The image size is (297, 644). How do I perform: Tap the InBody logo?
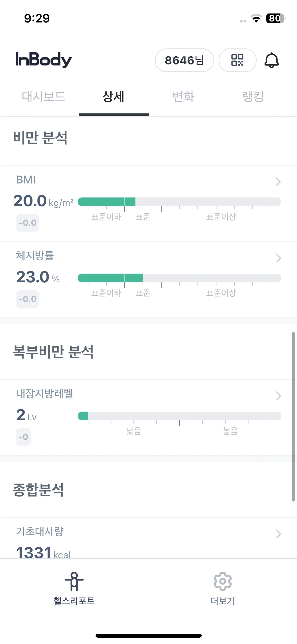[x=44, y=60]
